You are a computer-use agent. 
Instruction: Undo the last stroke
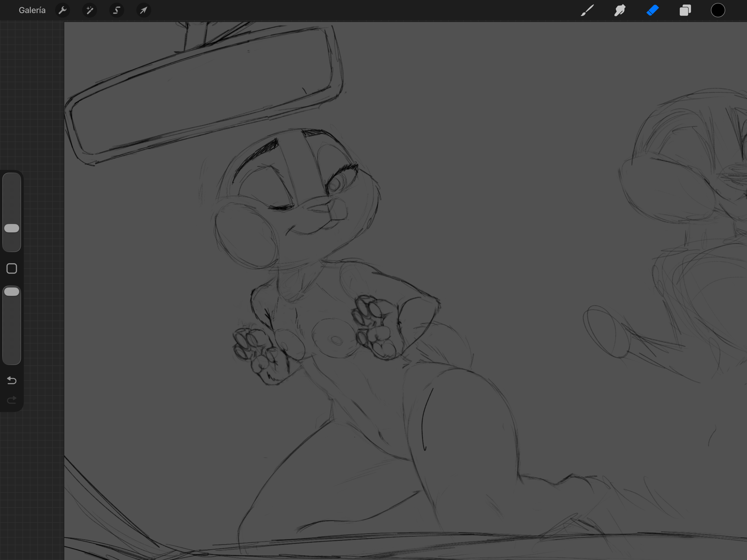[x=12, y=380]
